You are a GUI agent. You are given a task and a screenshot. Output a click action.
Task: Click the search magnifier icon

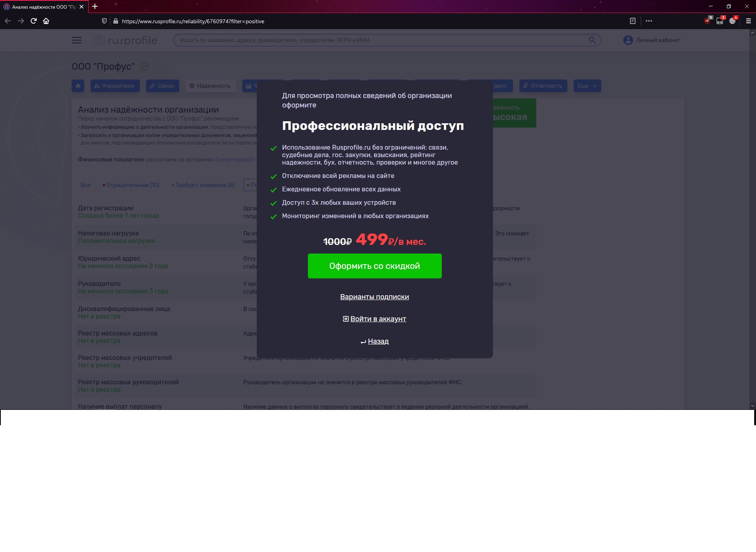click(592, 40)
